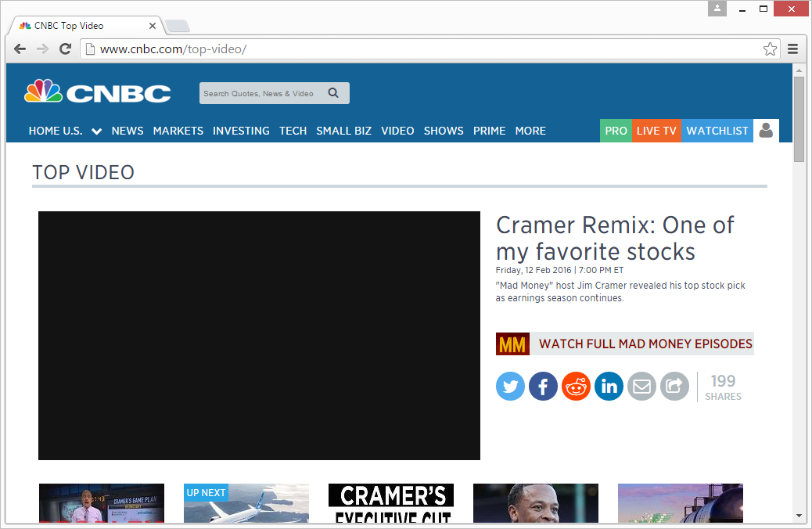Screen dimensions: 812x529
Task: Maximize the browser window
Action: (763, 9)
